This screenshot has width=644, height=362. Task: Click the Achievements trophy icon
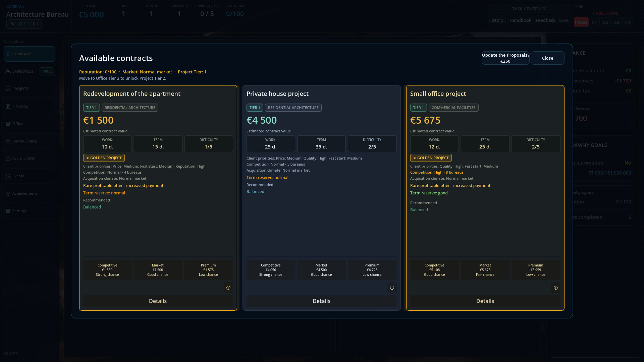pyautogui.click(x=8, y=193)
